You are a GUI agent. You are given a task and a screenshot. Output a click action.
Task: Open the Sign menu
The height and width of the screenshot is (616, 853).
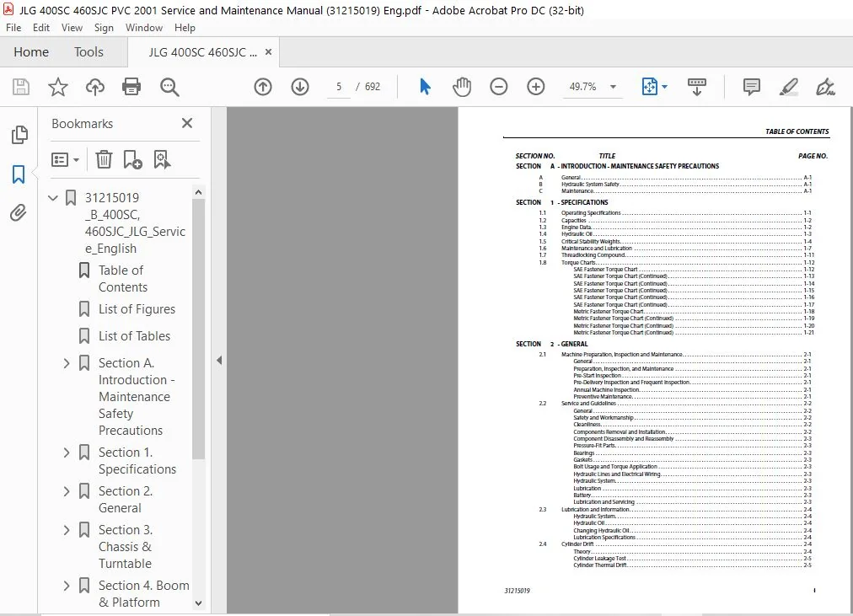(x=104, y=28)
